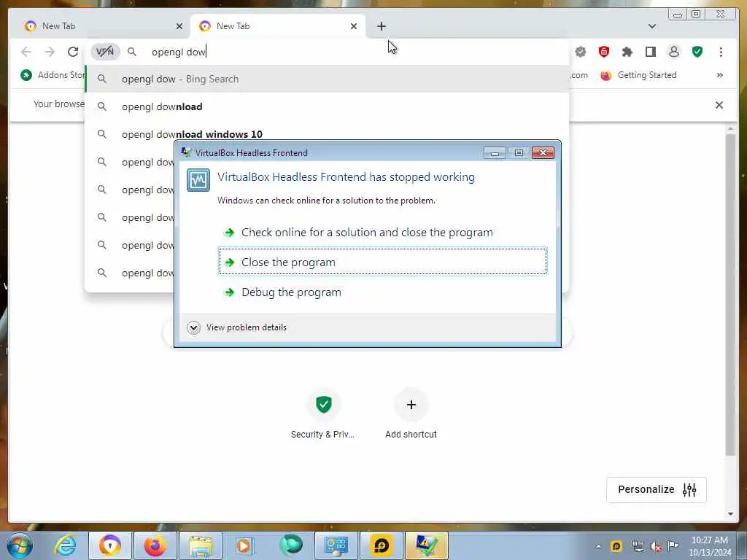This screenshot has height=560, width=747.
Task: Open the browser three-dot menu
Action: (x=721, y=52)
